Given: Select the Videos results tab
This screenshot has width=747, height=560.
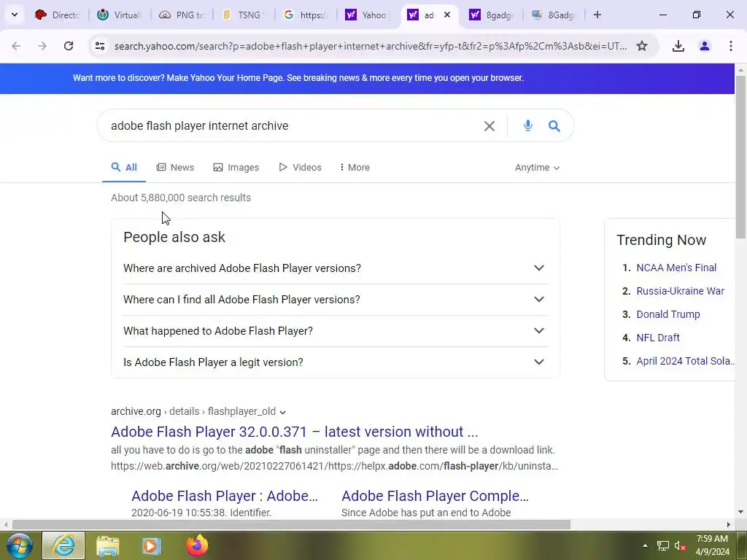Looking at the screenshot, I should click(300, 167).
